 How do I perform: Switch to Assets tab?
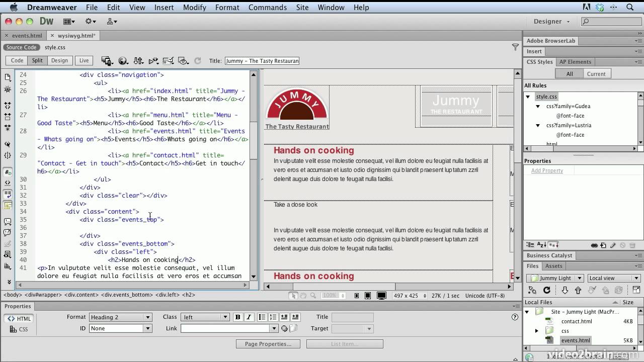pos(553,266)
